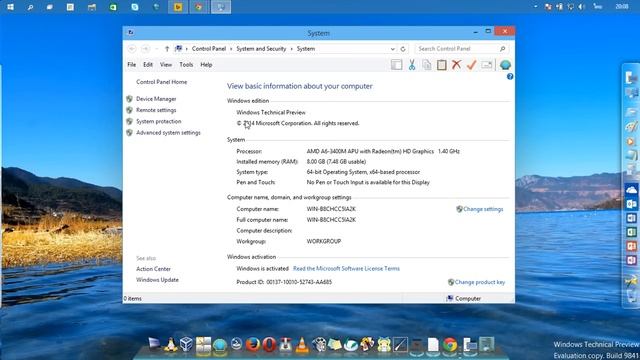Click the pane layout toolbar icon
Image resolution: width=640 pixels, height=360 pixels.
[396, 65]
